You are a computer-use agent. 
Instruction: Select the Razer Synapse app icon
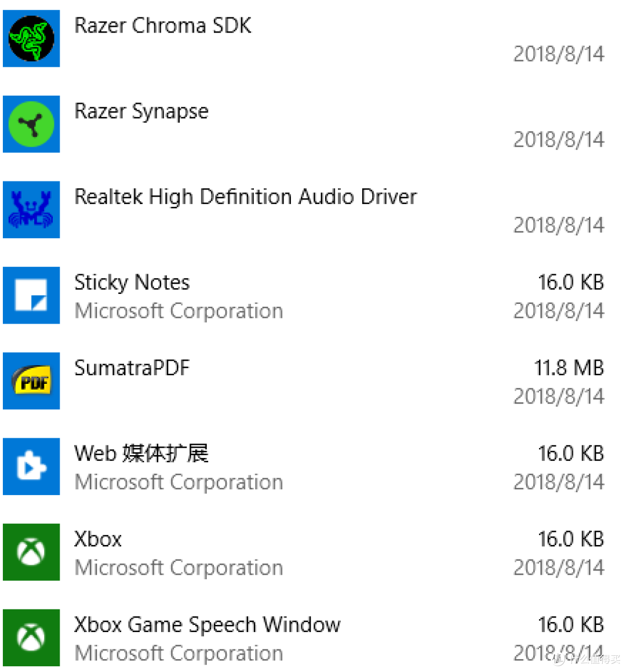pyautogui.click(x=31, y=124)
